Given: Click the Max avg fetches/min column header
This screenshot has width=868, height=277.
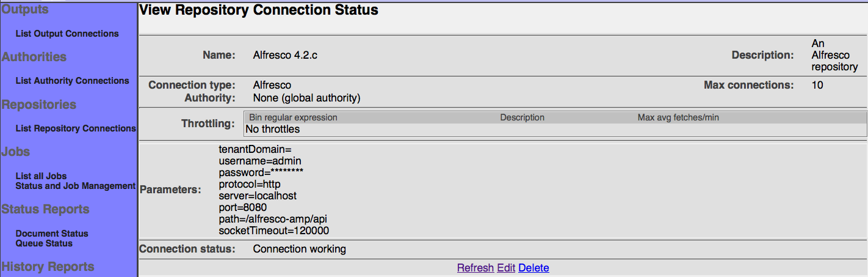Looking at the screenshot, I should (678, 117).
